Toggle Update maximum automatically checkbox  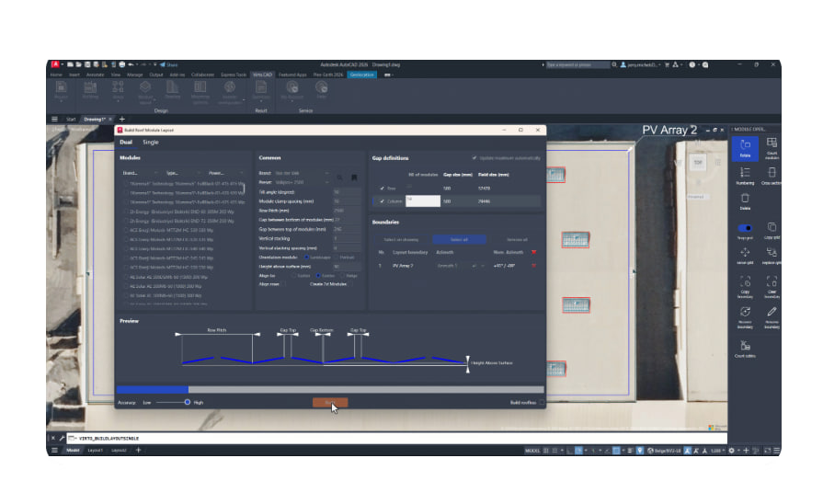(x=474, y=158)
